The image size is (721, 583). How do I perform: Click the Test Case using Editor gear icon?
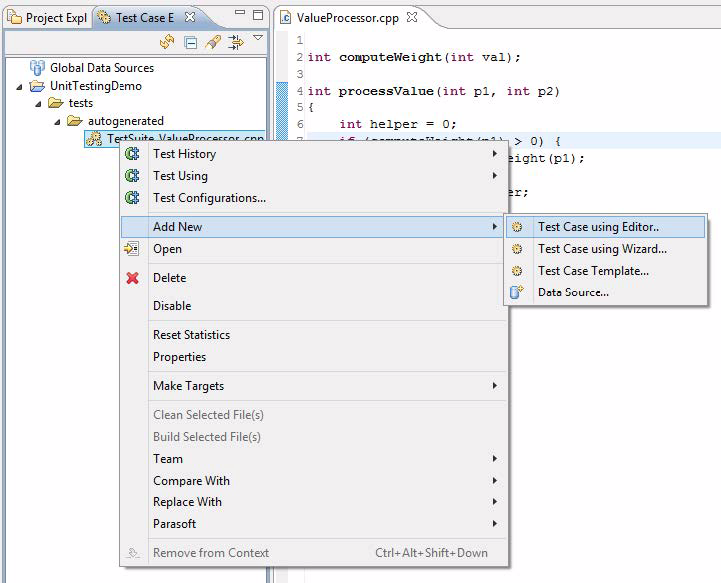pos(517,227)
